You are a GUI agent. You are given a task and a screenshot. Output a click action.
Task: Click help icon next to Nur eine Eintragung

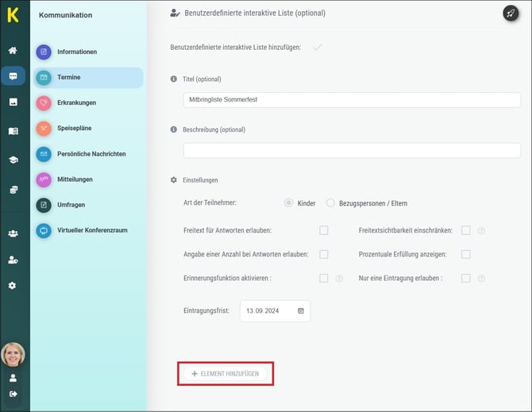click(x=481, y=279)
